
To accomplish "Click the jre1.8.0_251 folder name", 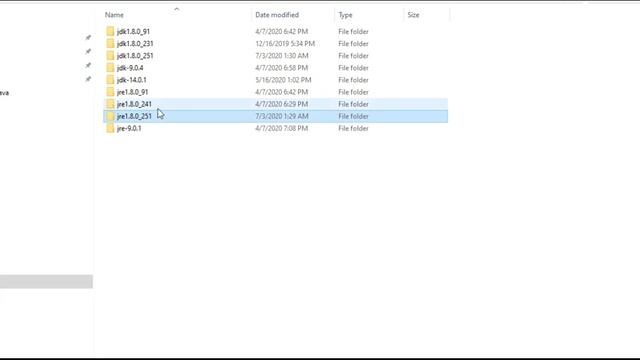I will tap(134, 116).
